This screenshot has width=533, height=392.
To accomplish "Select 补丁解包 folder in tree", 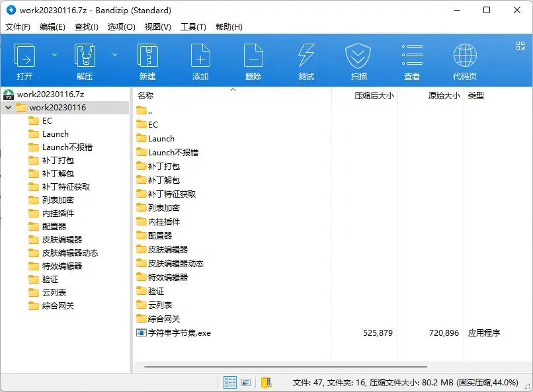I will [51, 174].
